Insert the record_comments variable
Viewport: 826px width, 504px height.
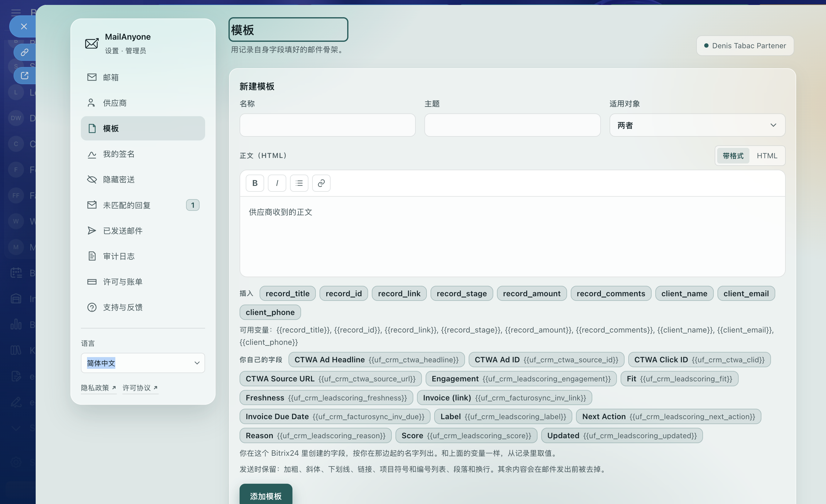tap(611, 293)
